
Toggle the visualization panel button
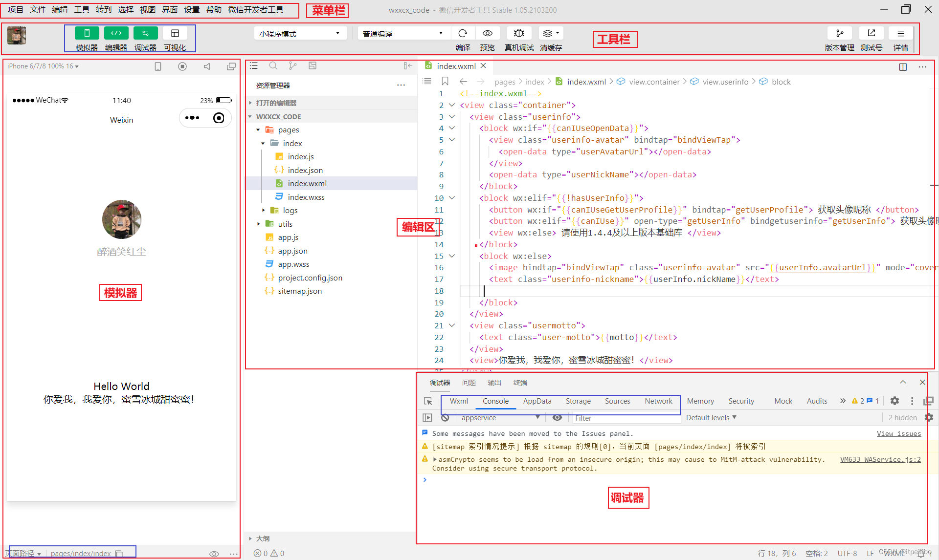coord(175,33)
